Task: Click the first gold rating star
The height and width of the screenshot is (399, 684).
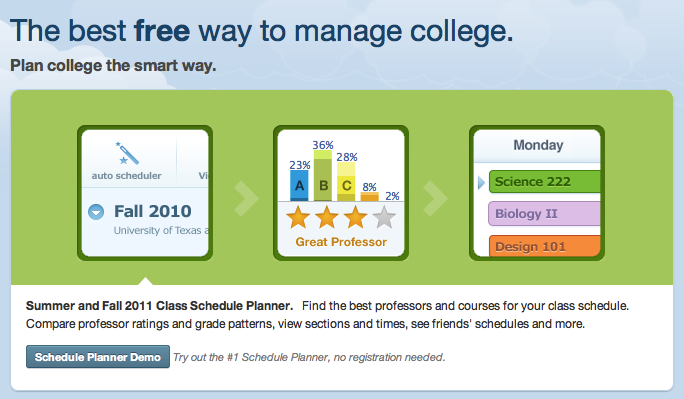Action: click(x=298, y=217)
